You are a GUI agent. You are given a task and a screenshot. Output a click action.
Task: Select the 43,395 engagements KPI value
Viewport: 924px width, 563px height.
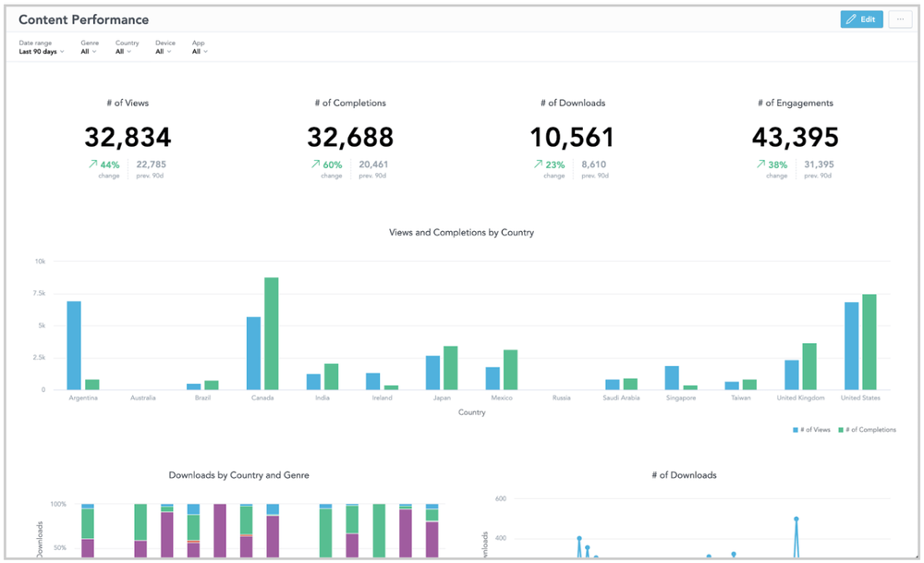point(795,138)
